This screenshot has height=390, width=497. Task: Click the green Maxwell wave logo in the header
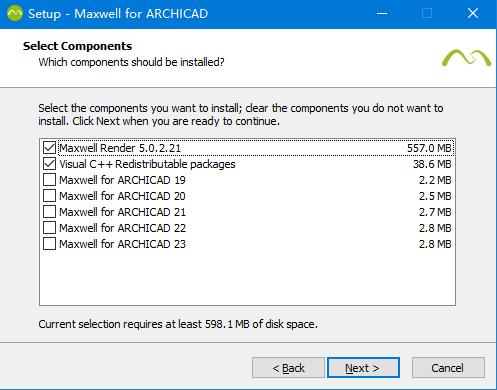point(466,58)
